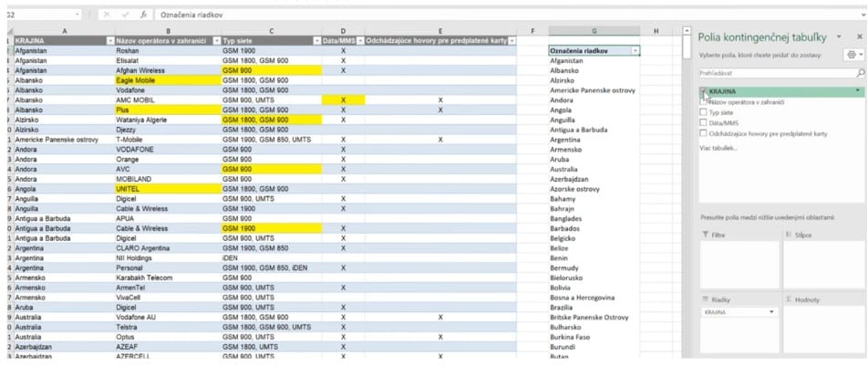Click the Wataniya Algerie cell
Viewport: 868px width, 367px height.
click(169, 120)
